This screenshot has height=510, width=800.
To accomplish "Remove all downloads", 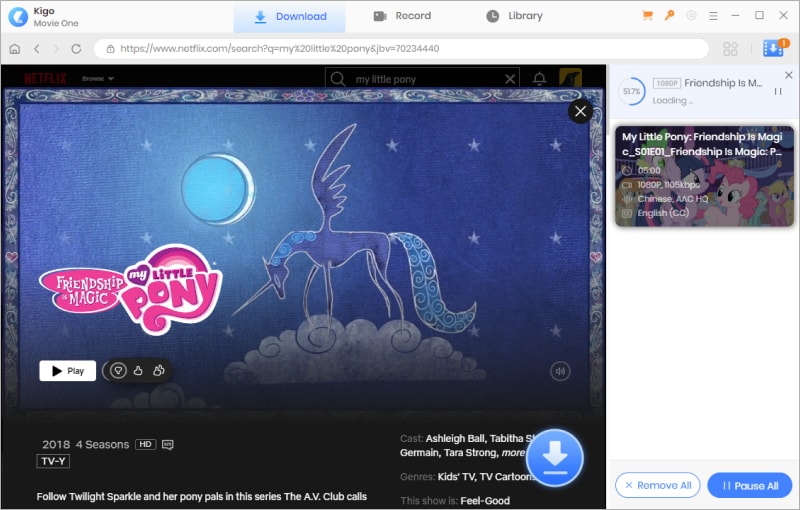I will tap(658, 486).
